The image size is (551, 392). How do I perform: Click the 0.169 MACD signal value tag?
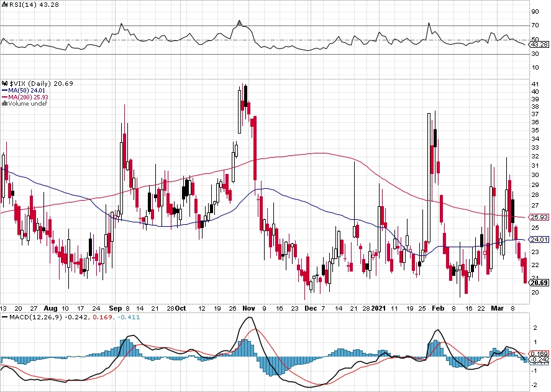[x=540, y=353]
